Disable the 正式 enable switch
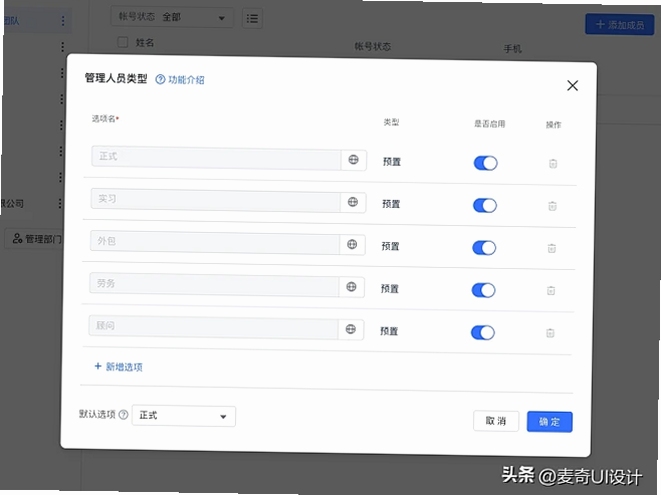 point(486,163)
